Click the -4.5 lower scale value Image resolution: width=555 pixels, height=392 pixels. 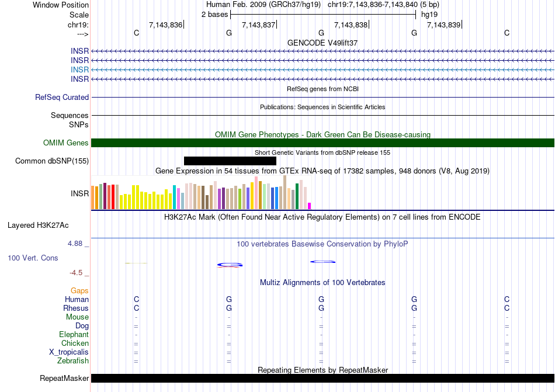coord(76,272)
